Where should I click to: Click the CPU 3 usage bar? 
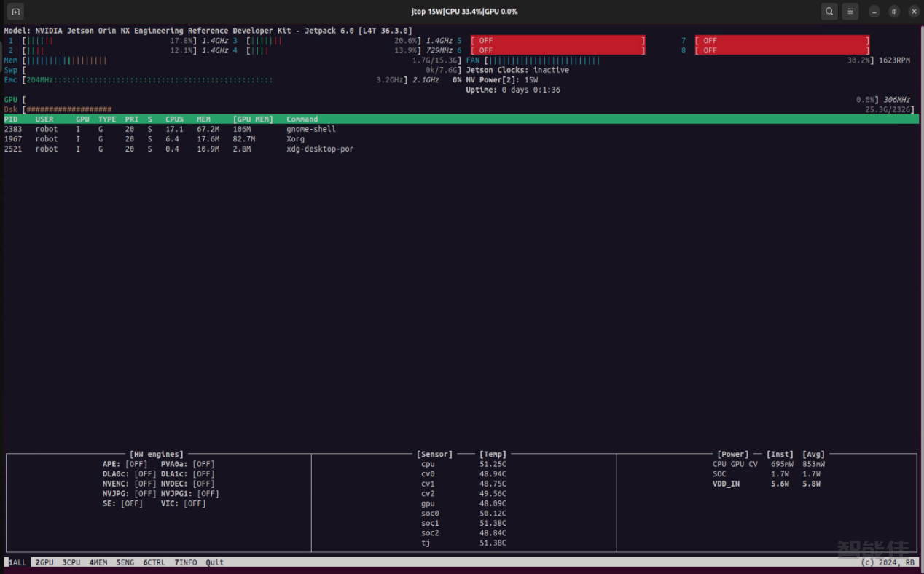point(334,41)
